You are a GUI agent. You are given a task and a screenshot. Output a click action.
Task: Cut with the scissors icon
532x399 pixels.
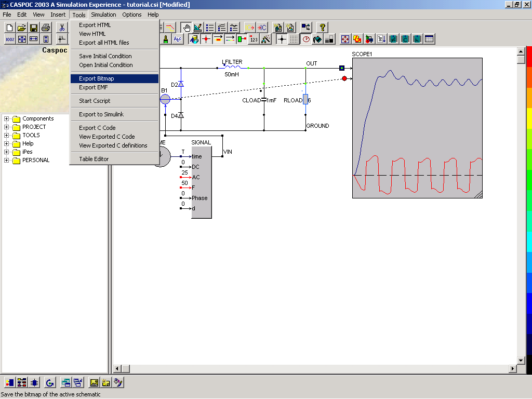tap(62, 28)
